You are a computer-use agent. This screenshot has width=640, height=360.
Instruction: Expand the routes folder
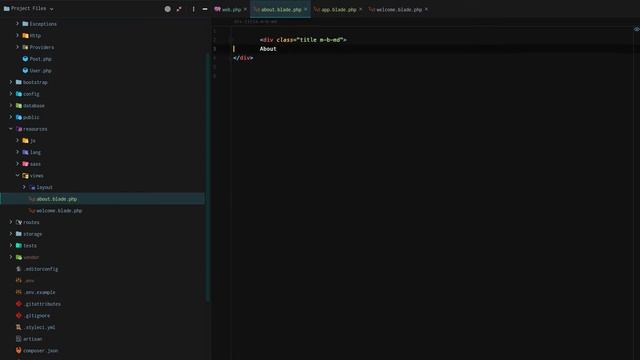11,222
